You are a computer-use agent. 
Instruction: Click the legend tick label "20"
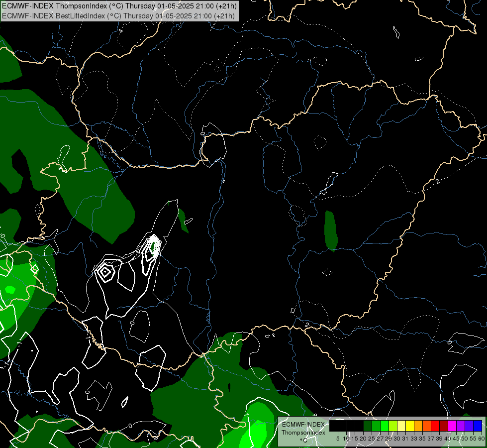(x=363, y=439)
